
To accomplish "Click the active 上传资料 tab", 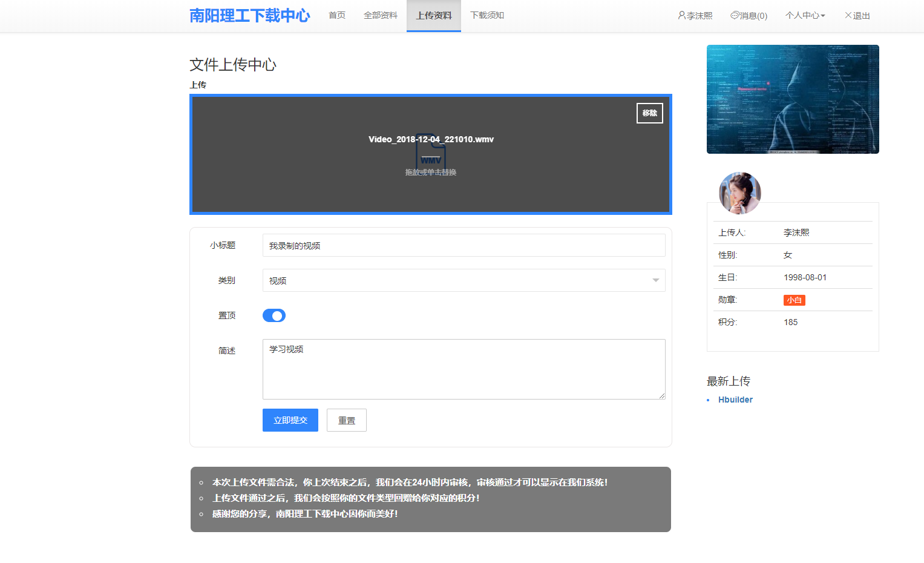I will (433, 15).
